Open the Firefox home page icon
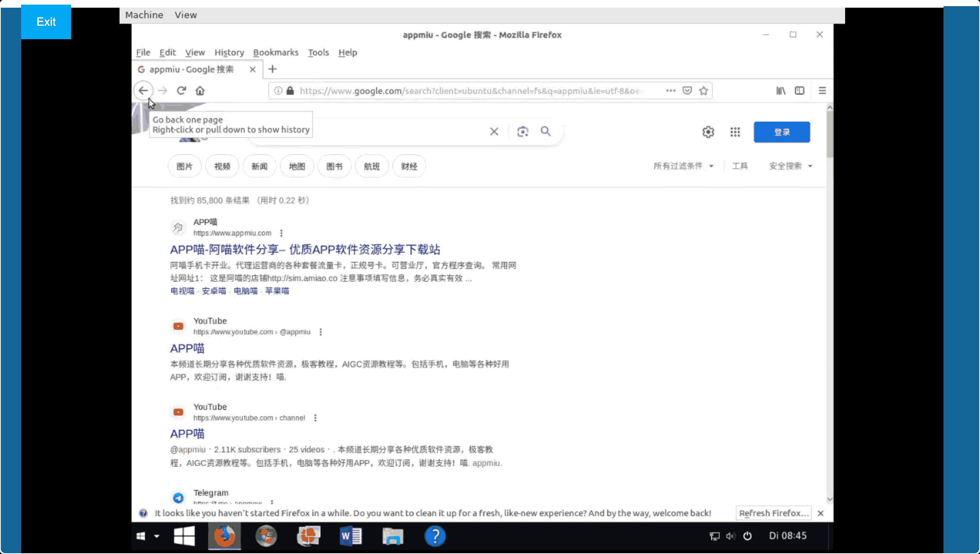This screenshot has height=554, width=980. (200, 91)
